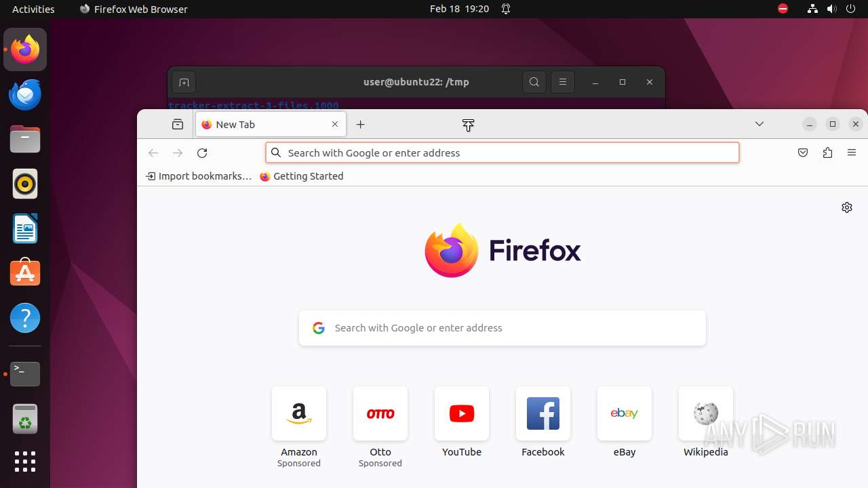Open Firefox Web Browser app menu in top bar
Image resolution: width=868 pixels, height=488 pixels.
134,9
